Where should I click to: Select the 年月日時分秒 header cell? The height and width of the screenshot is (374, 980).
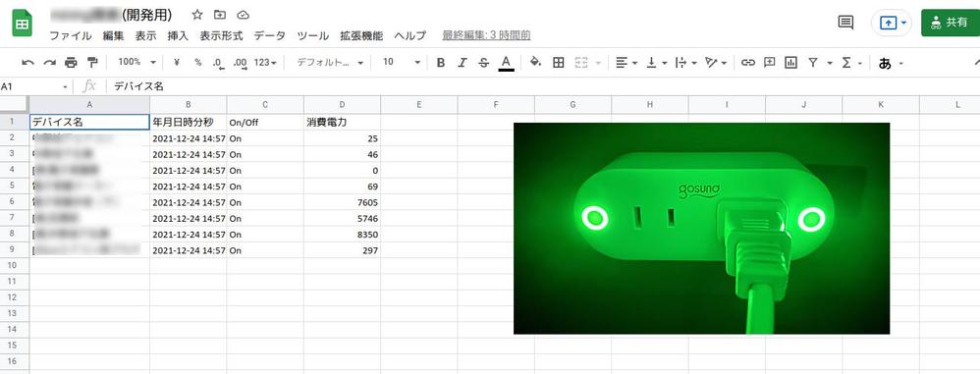189,122
